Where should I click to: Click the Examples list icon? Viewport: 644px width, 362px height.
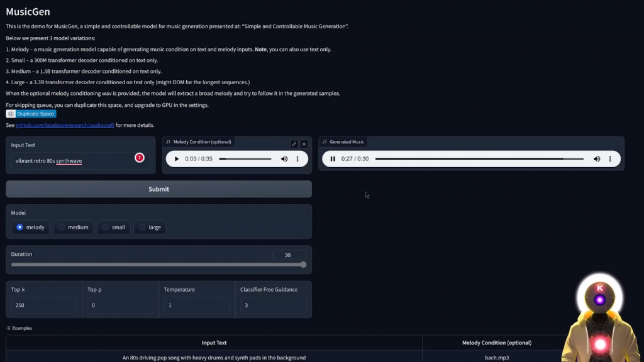pos(9,328)
